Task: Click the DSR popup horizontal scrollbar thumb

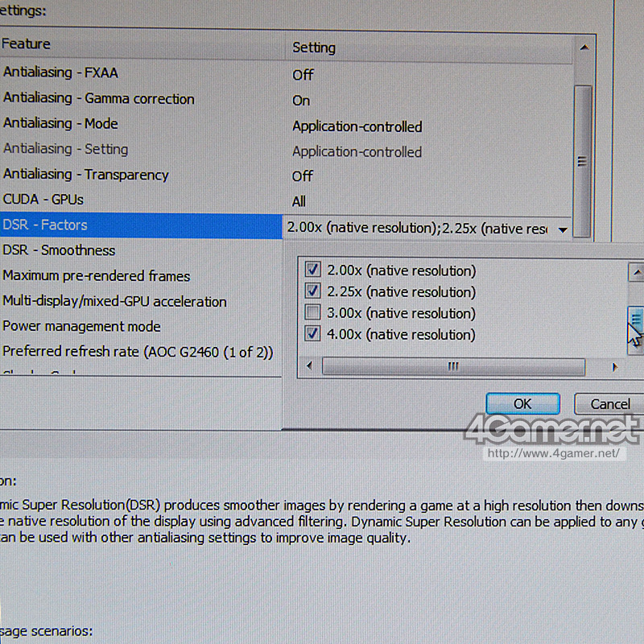Action: [453, 366]
